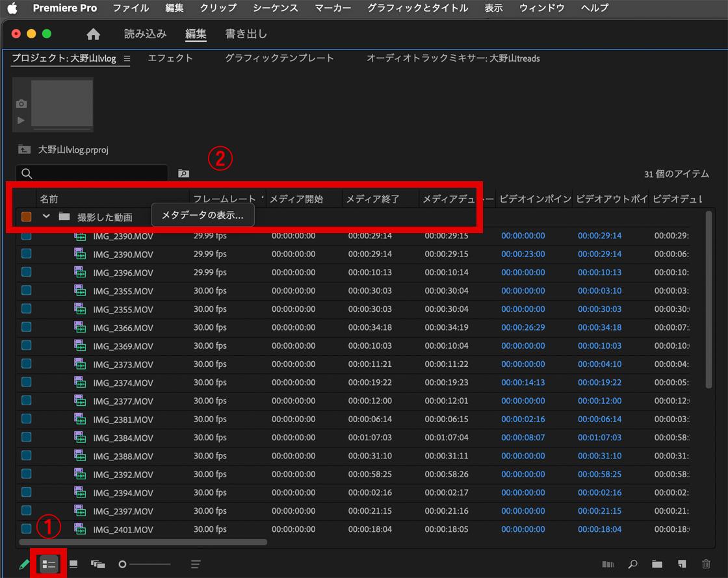Click the thumbnail zoom slider handle
Screen dimensions: 728x578
[123, 564]
